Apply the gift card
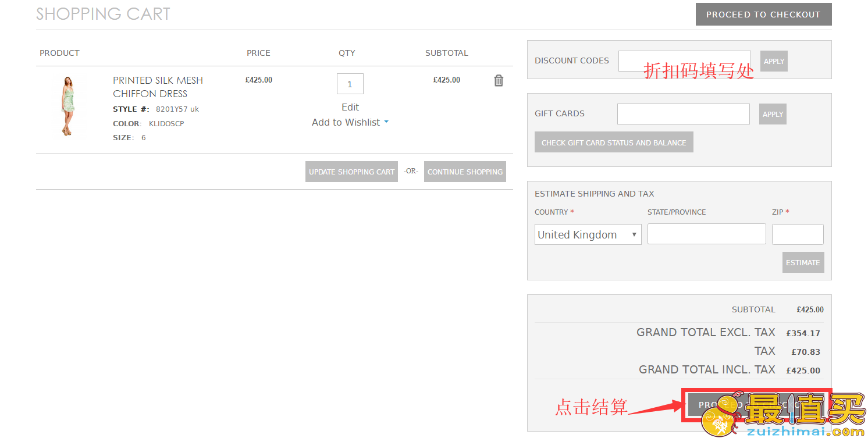868x438 pixels. pyautogui.click(x=773, y=114)
